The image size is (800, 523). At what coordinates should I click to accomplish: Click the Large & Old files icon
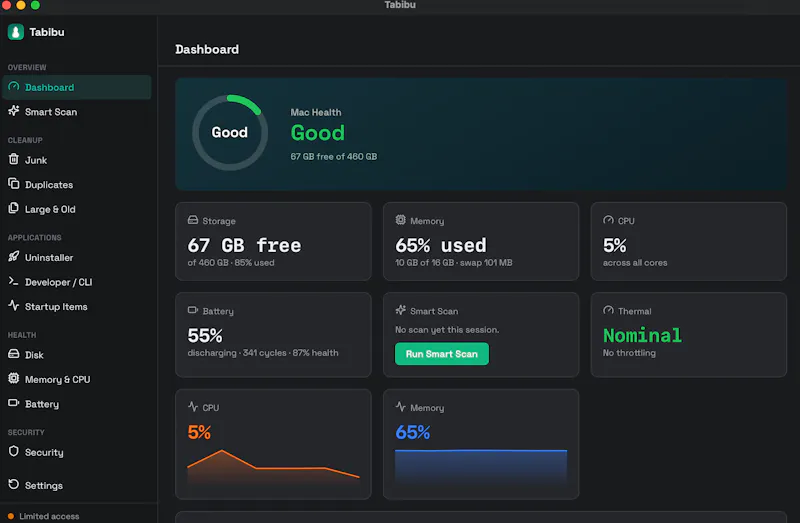[x=14, y=208]
